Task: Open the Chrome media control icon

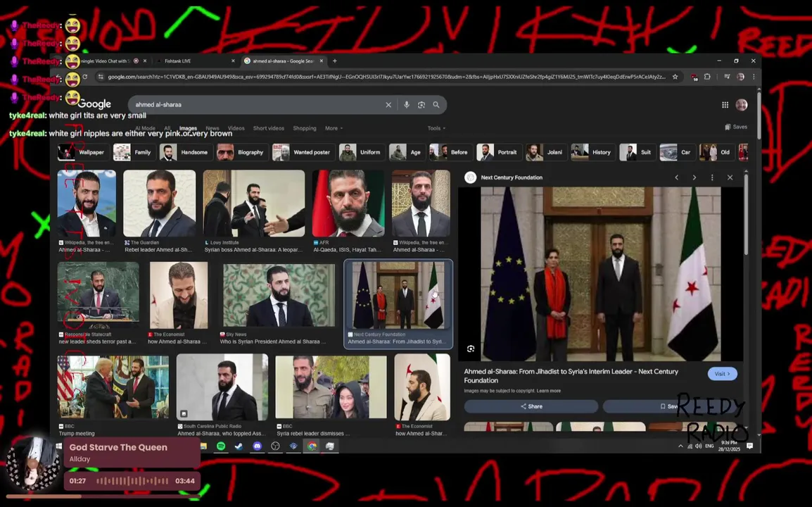Action: point(727,77)
